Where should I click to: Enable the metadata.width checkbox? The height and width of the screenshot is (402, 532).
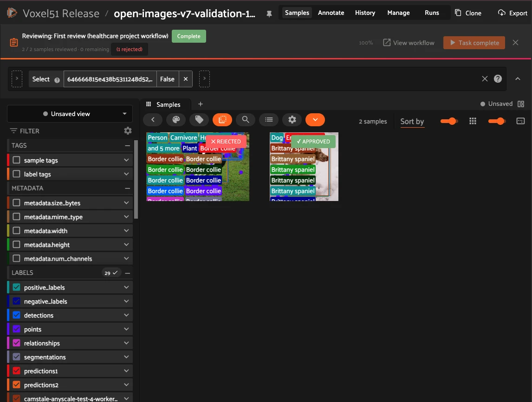pyautogui.click(x=16, y=231)
